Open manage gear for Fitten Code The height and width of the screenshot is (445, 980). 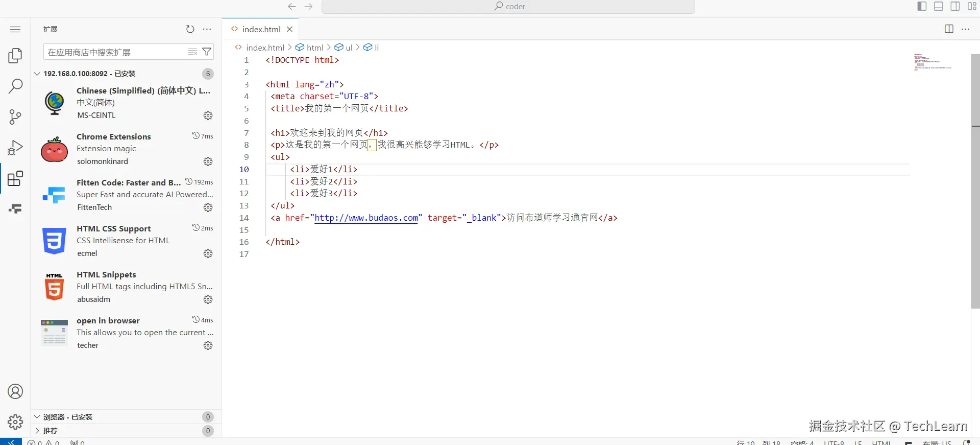(208, 207)
